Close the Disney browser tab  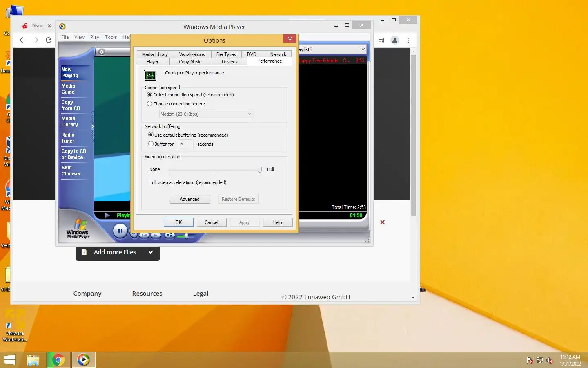tap(49, 26)
